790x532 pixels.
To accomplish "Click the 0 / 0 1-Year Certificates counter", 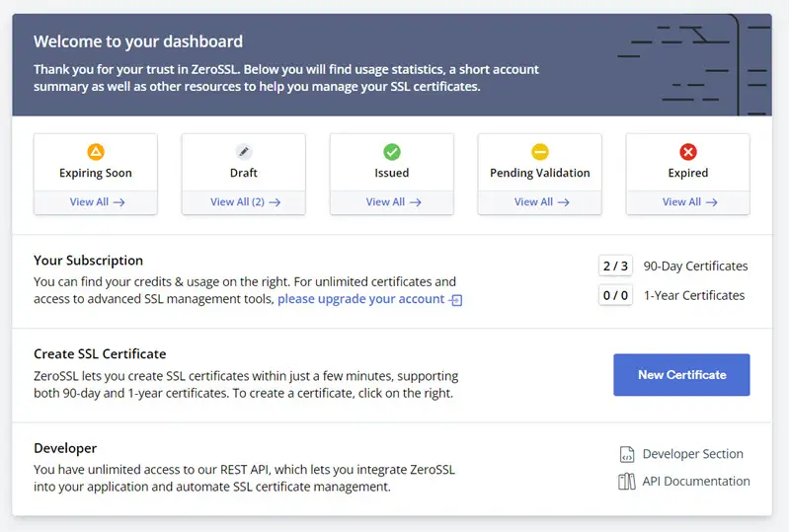I will click(x=615, y=295).
